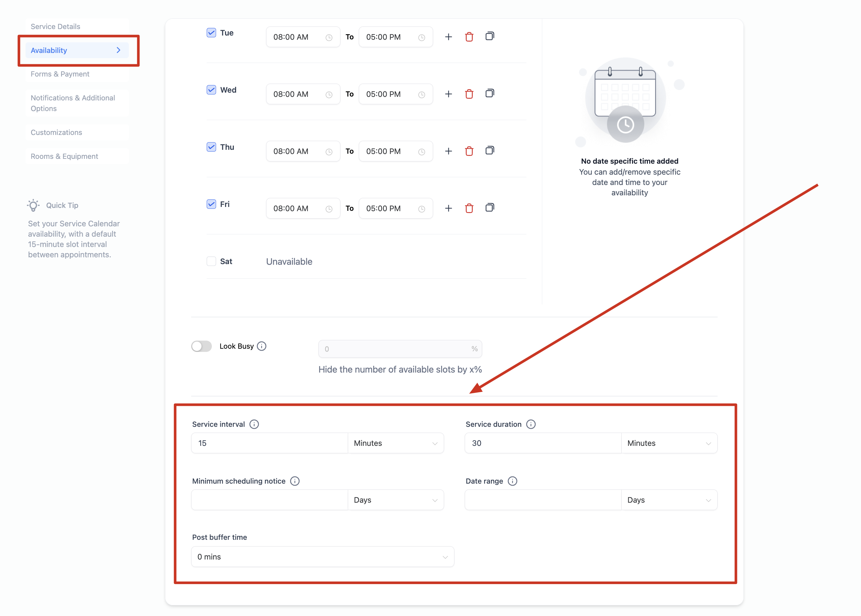Go to Rooms & Equipment section
The width and height of the screenshot is (861, 616).
point(64,156)
